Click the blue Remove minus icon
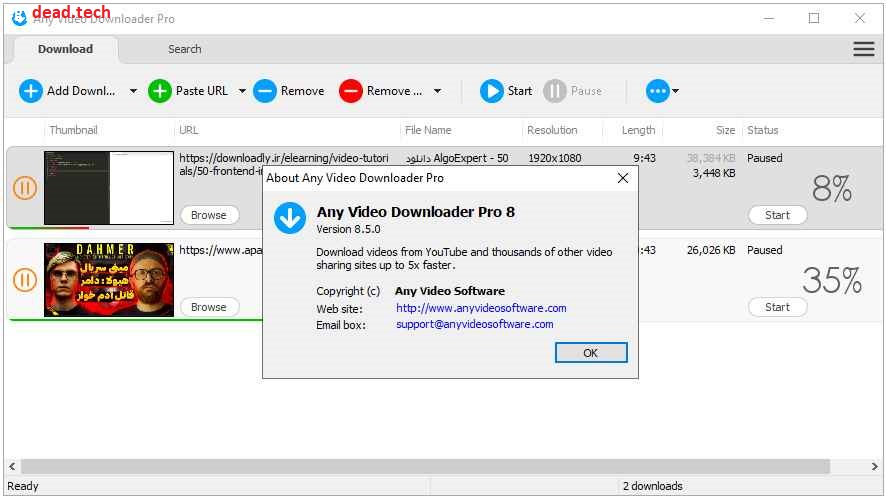886x499 pixels. coord(264,91)
